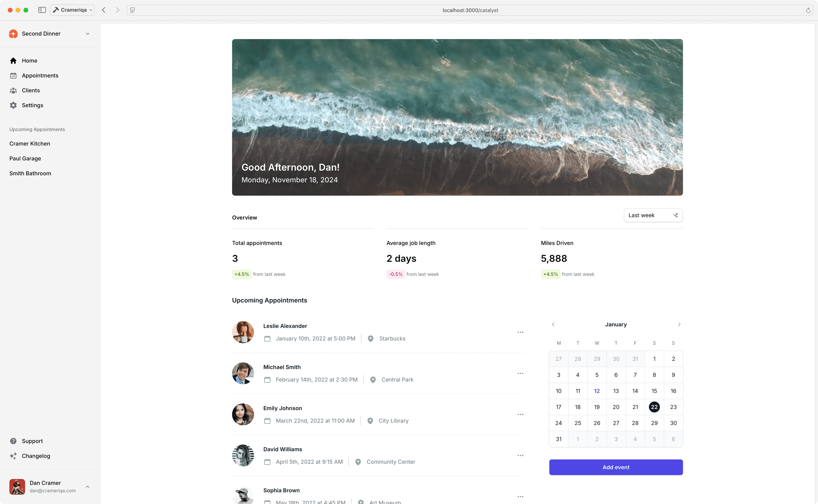Open Emily Johnson's more options ellipsis
Image resolution: width=818 pixels, height=504 pixels.
click(520, 414)
